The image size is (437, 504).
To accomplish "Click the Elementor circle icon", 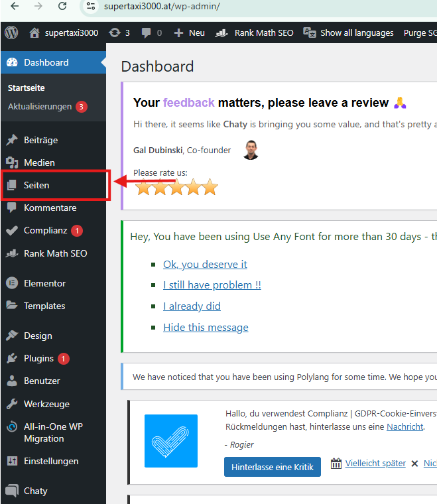I will pyautogui.click(x=12, y=283).
